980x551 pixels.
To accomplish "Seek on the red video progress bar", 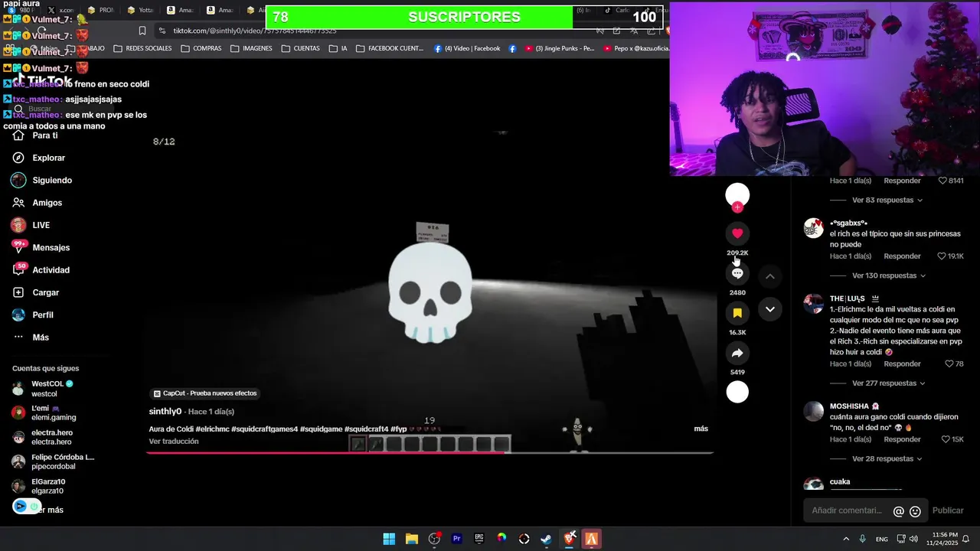I will (x=430, y=452).
